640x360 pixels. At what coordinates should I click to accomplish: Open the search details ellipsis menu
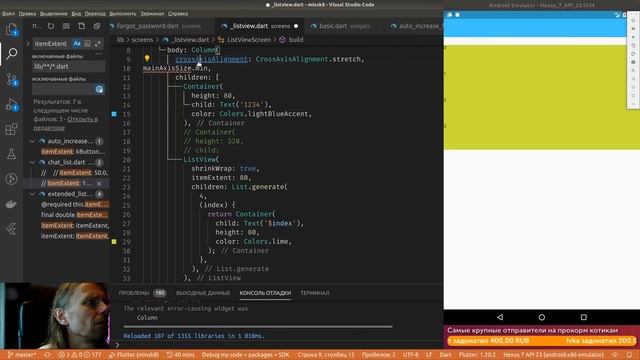[x=98, y=53]
